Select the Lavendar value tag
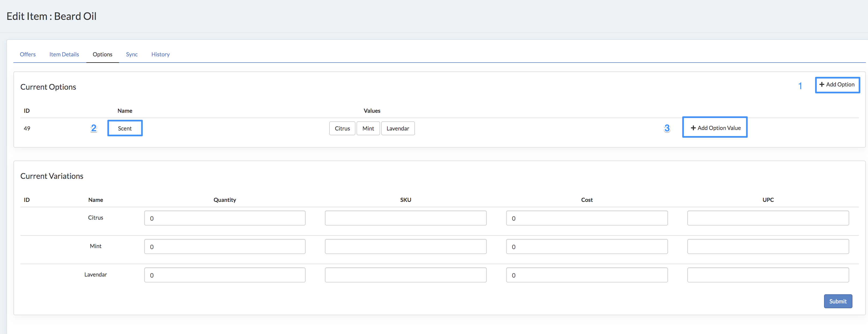Screen dimensions: 868x334 pos(398,128)
